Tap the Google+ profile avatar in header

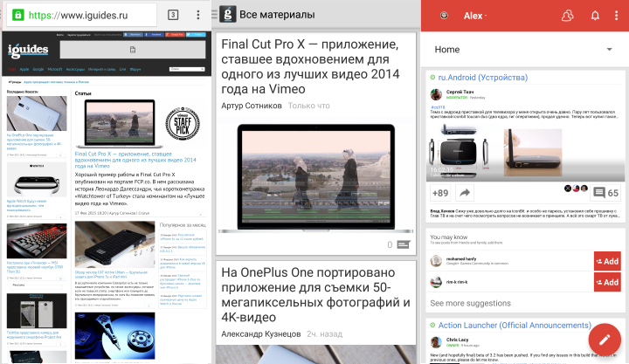click(x=444, y=16)
